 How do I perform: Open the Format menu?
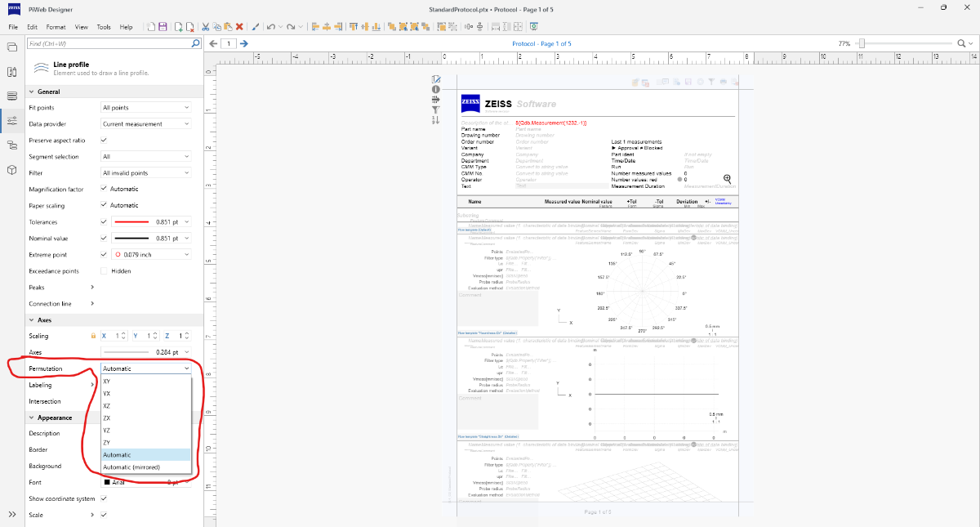56,27
